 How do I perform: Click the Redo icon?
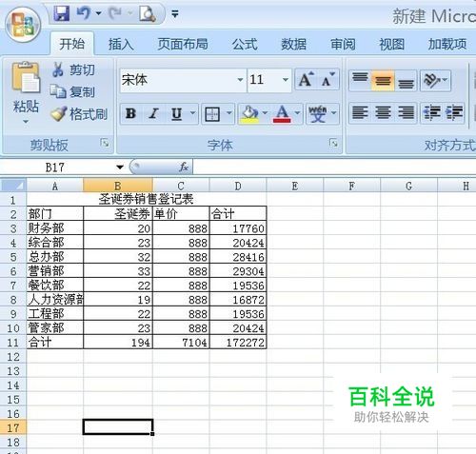coord(115,13)
